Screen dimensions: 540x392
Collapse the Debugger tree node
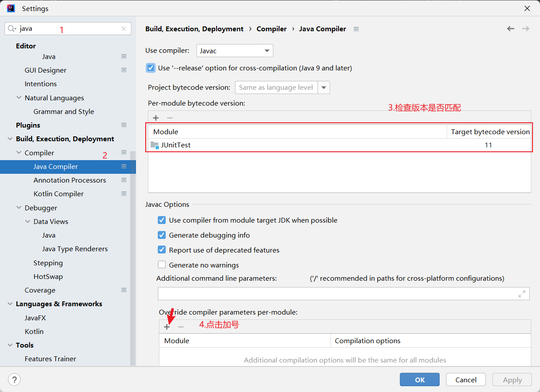[19, 208]
